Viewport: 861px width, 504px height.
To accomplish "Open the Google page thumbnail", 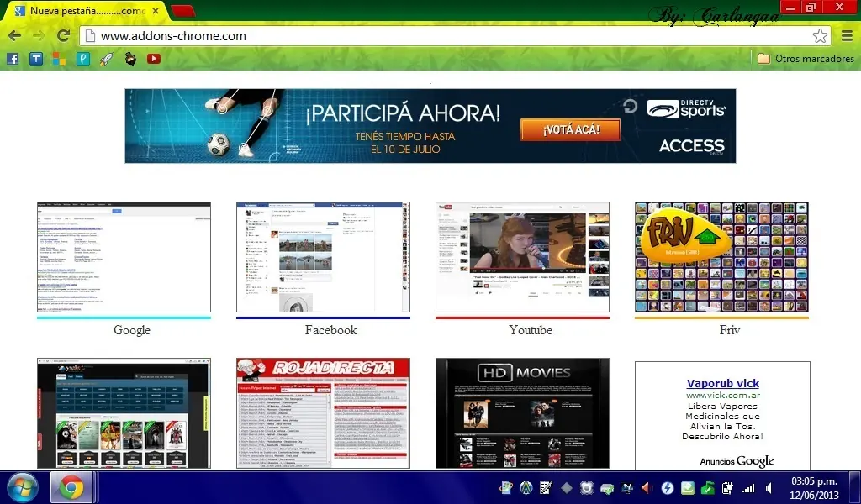I will click(124, 257).
